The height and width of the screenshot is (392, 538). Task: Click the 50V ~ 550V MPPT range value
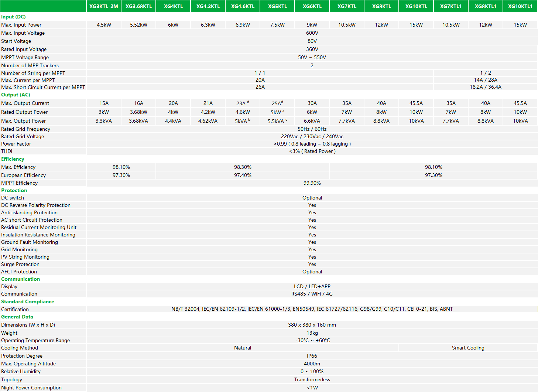tap(312, 57)
